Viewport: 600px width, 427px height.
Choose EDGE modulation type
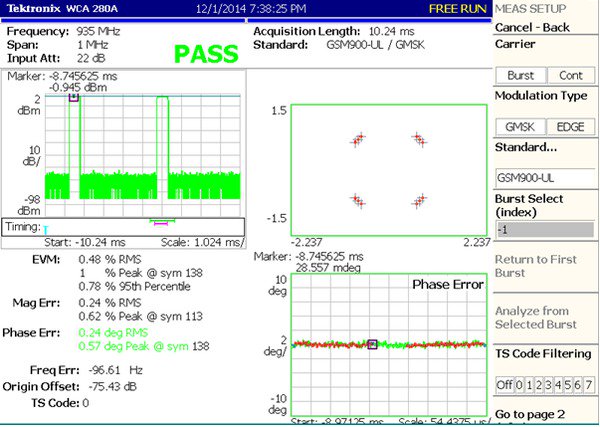point(570,126)
